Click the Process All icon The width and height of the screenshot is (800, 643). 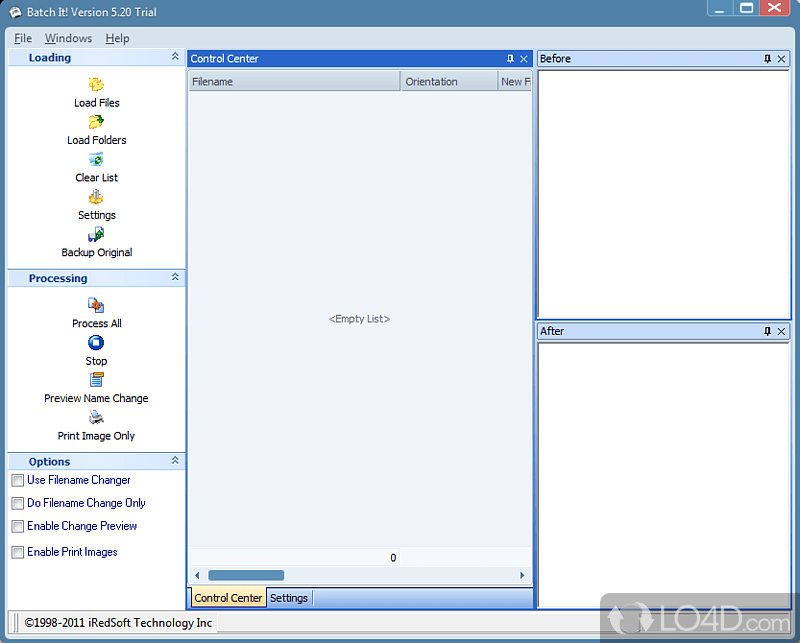[x=96, y=305]
